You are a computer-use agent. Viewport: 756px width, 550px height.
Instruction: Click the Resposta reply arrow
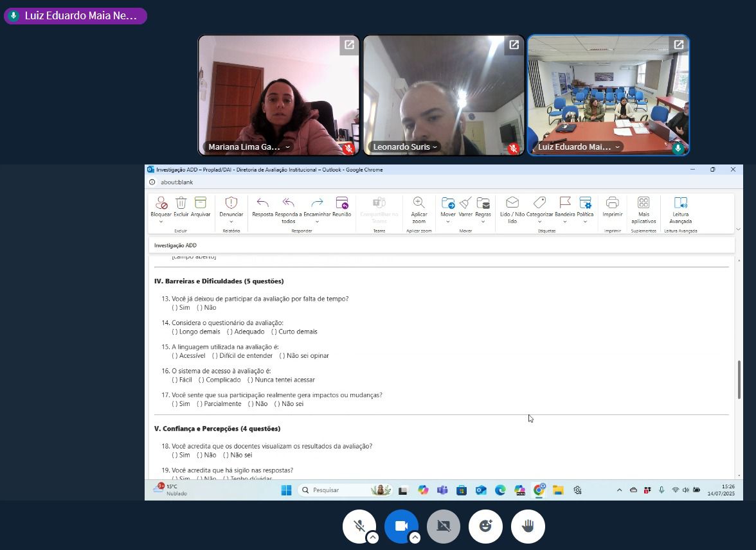(262, 204)
